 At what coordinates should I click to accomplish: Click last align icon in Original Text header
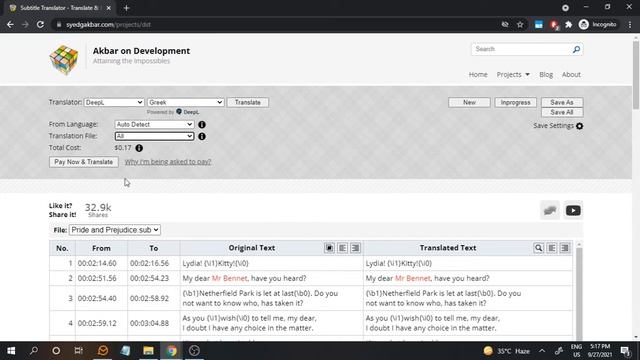click(x=356, y=248)
